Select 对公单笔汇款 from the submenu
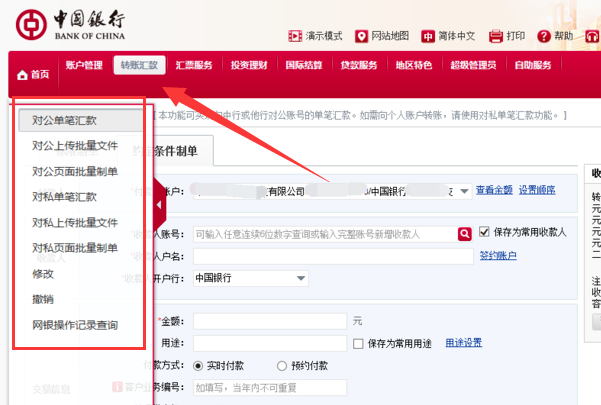This screenshot has width=601, height=405. [x=64, y=120]
